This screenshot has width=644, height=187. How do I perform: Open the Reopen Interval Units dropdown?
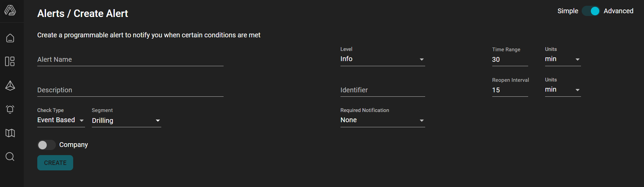point(563,90)
